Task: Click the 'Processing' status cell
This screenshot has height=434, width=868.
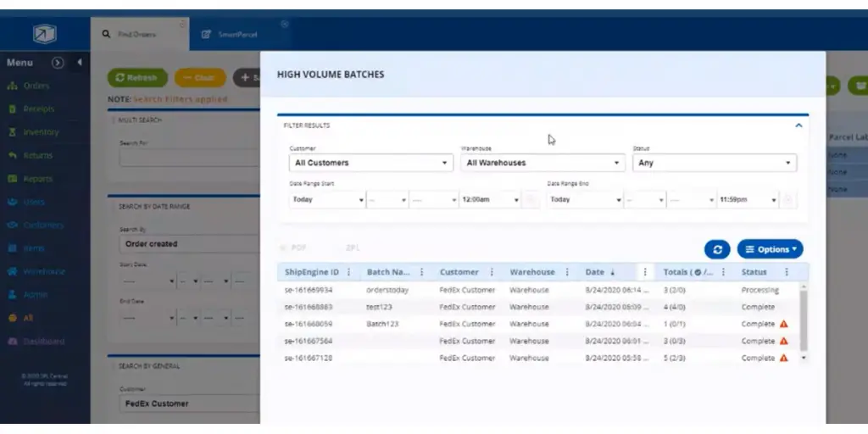Action: (760, 290)
